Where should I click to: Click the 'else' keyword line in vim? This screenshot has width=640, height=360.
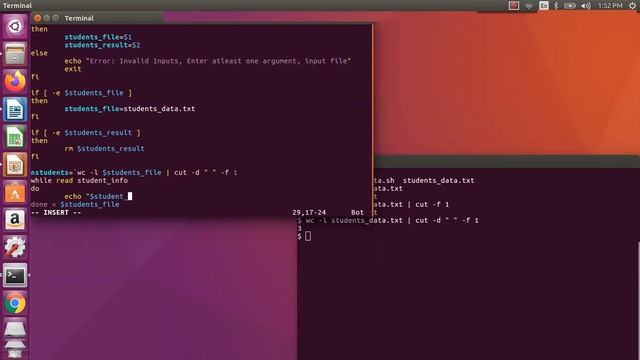click(39, 53)
